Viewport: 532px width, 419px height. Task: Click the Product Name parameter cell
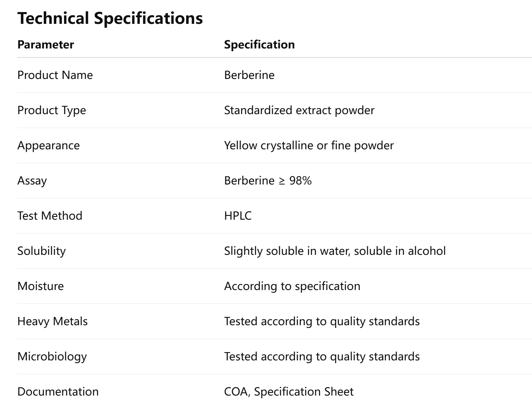(55, 75)
